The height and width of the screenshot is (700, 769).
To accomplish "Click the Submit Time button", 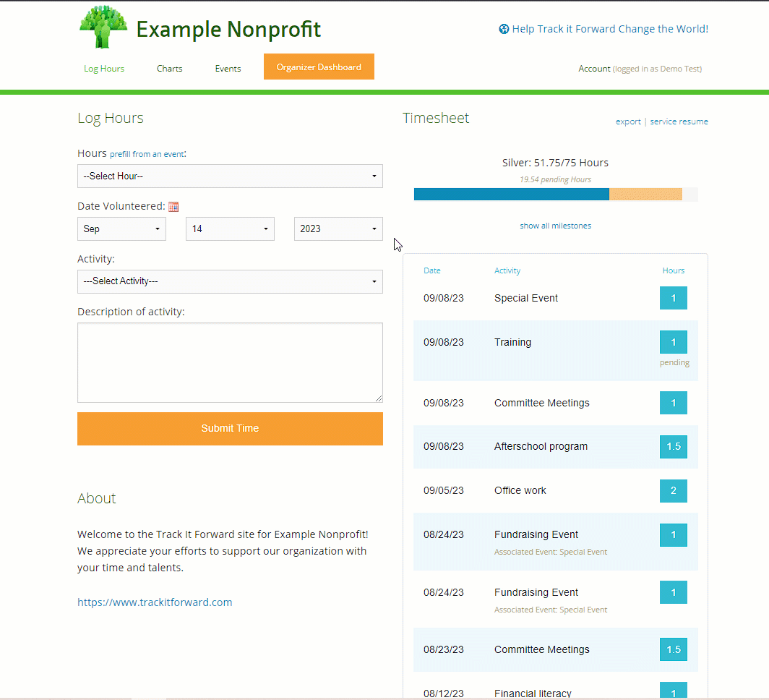I will (230, 429).
